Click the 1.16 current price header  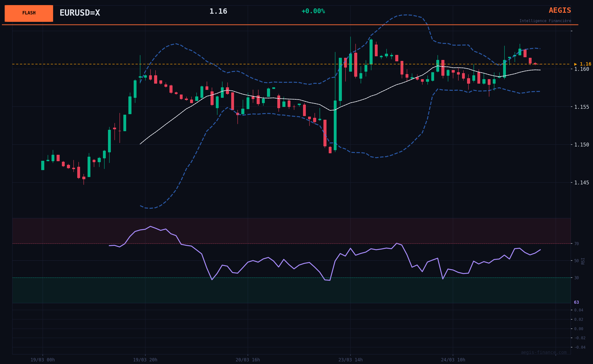(x=218, y=11)
